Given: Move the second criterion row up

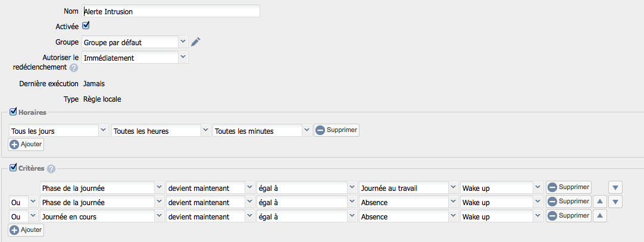Looking at the screenshot, I should tap(600, 202).
